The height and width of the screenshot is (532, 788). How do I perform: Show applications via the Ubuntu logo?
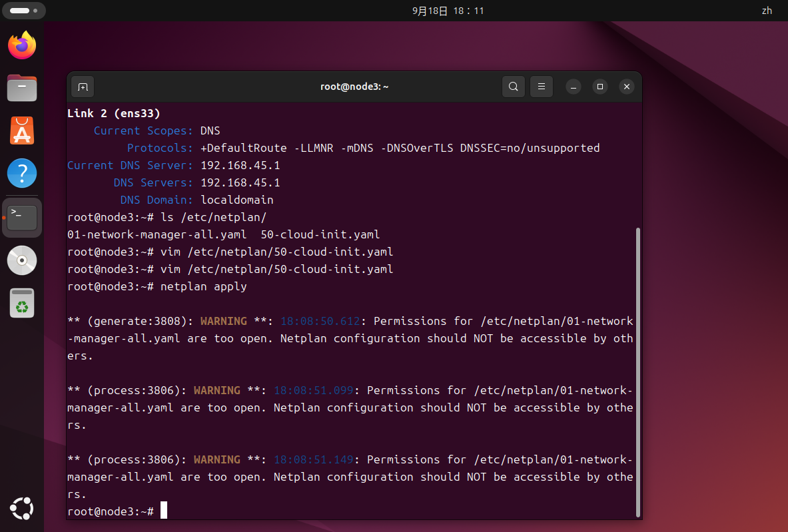click(22, 509)
